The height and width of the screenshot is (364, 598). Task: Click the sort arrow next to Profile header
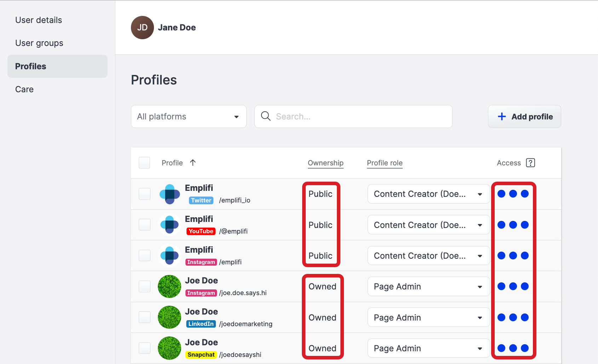[x=193, y=163]
